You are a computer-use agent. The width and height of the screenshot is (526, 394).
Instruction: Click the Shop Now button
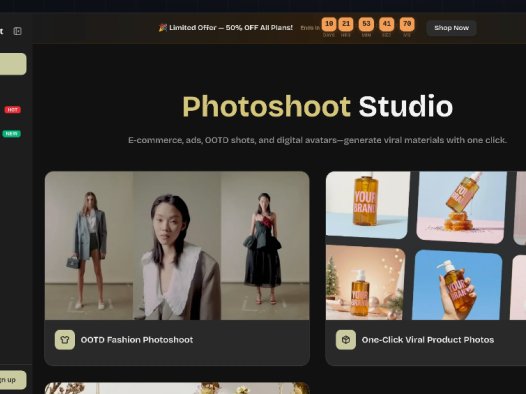click(451, 28)
